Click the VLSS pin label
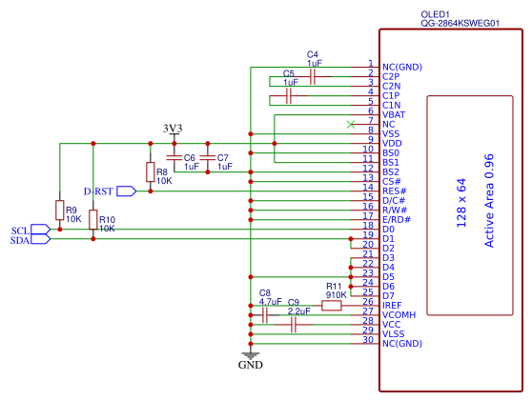 (393, 334)
